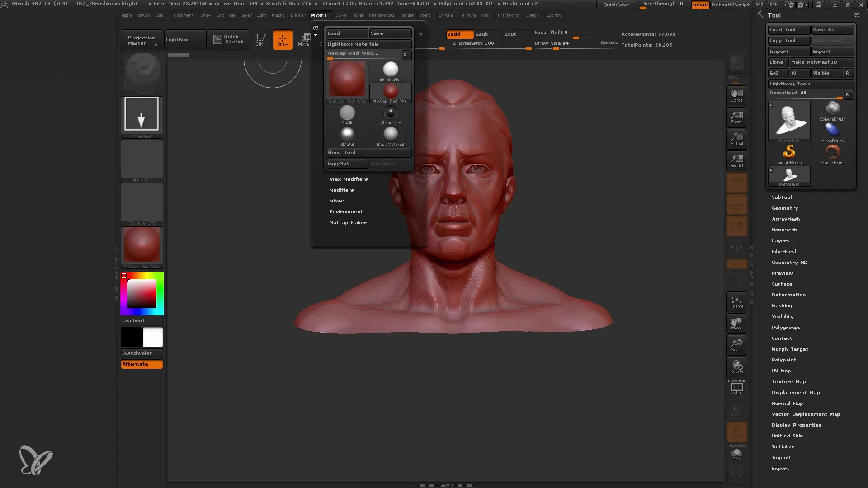Viewport: 868px width, 488px height.
Task: Click the Wax Modifiers menu item
Action: (348, 179)
